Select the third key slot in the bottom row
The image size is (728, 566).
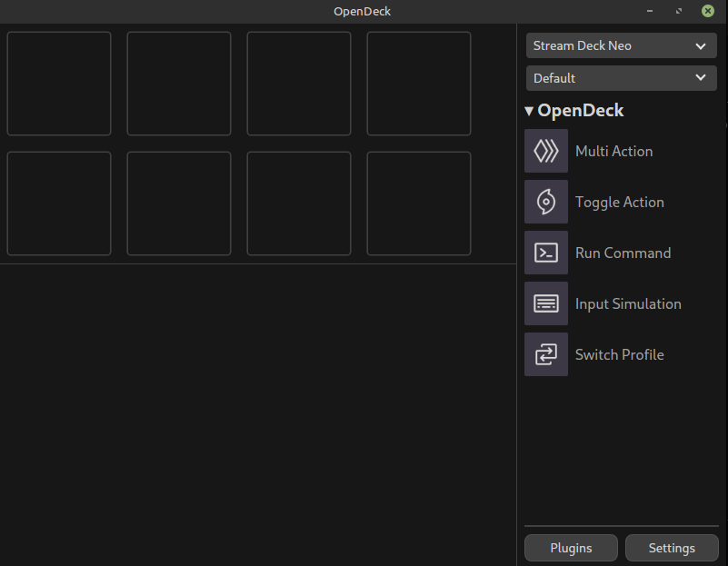(x=299, y=204)
